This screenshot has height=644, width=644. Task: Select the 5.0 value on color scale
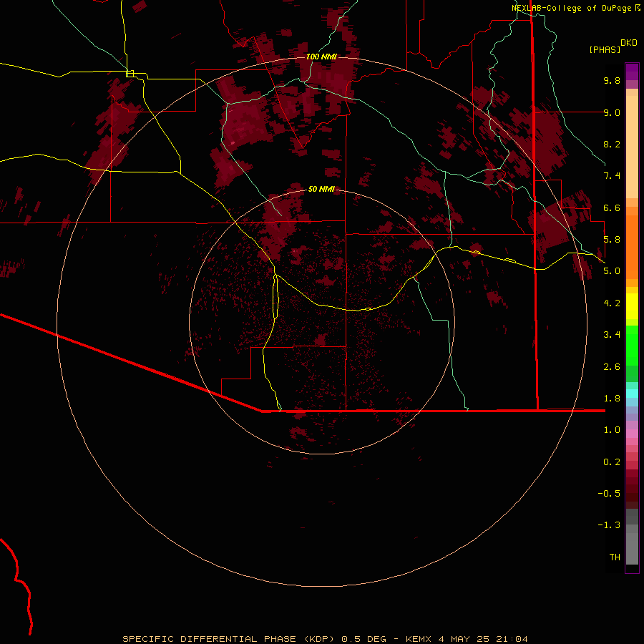612,271
